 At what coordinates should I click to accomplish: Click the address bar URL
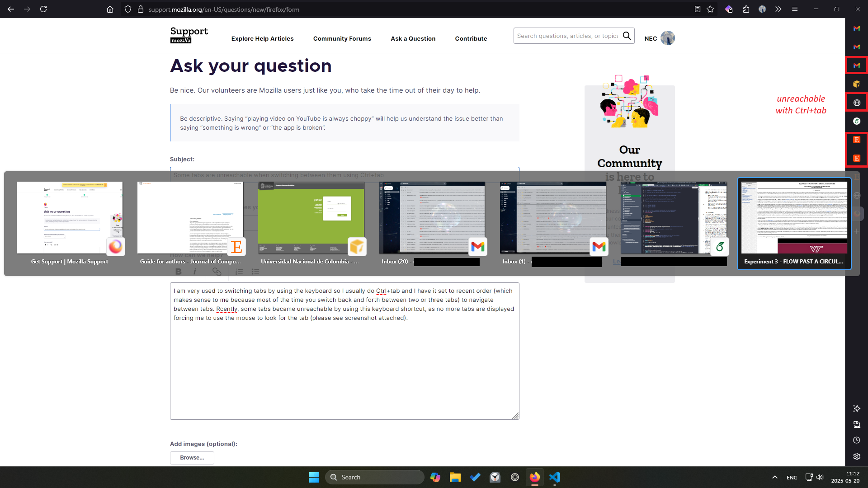pyautogui.click(x=224, y=9)
